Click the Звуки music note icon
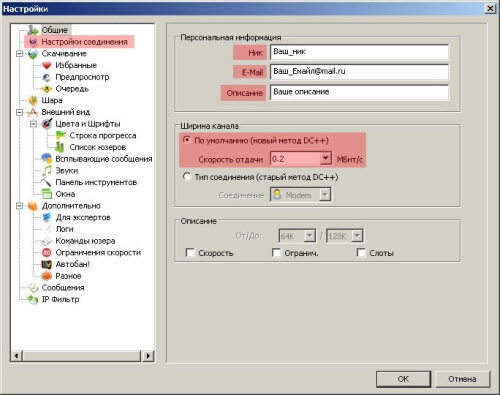The width and height of the screenshot is (500, 395). pos(47,171)
